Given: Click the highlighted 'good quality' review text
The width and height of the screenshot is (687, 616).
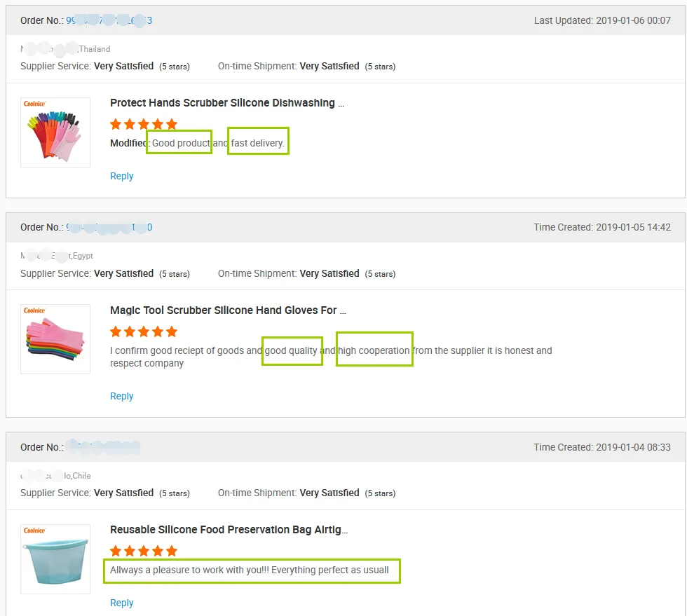Looking at the screenshot, I should (x=292, y=350).
